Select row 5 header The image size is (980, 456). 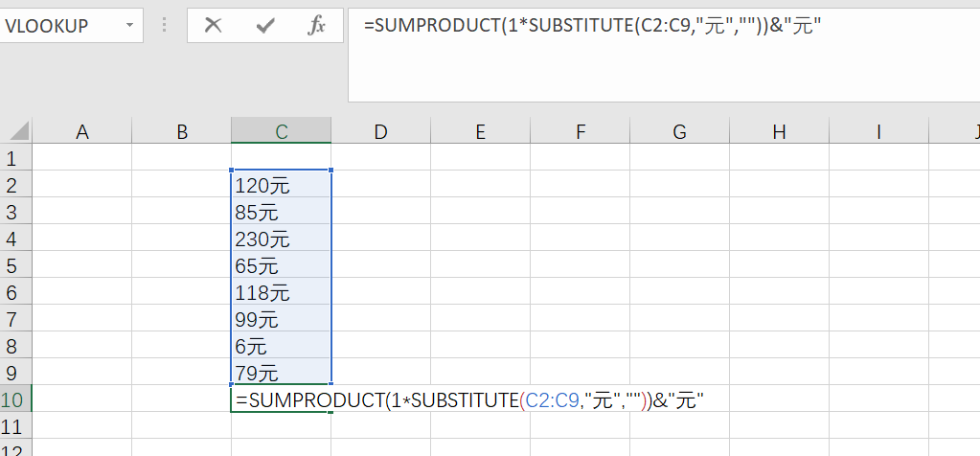tap(15, 265)
